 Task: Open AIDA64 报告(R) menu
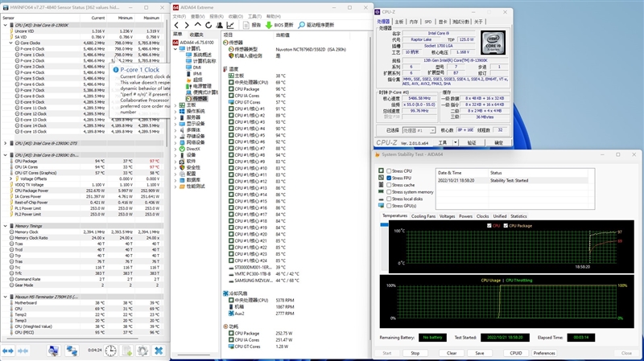click(217, 16)
